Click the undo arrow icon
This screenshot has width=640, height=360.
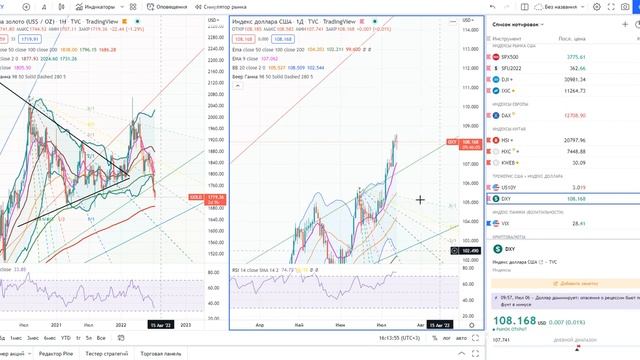(x=493, y=7)
